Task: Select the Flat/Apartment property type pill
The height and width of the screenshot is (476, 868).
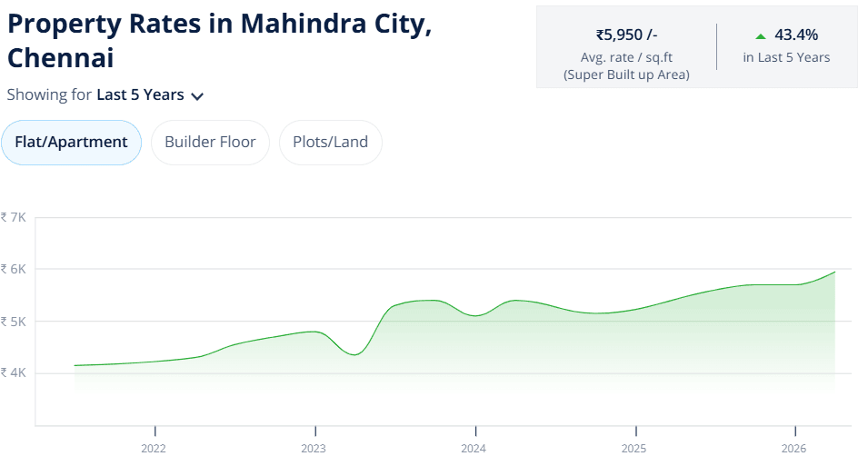Action: [x=71, y=142]
